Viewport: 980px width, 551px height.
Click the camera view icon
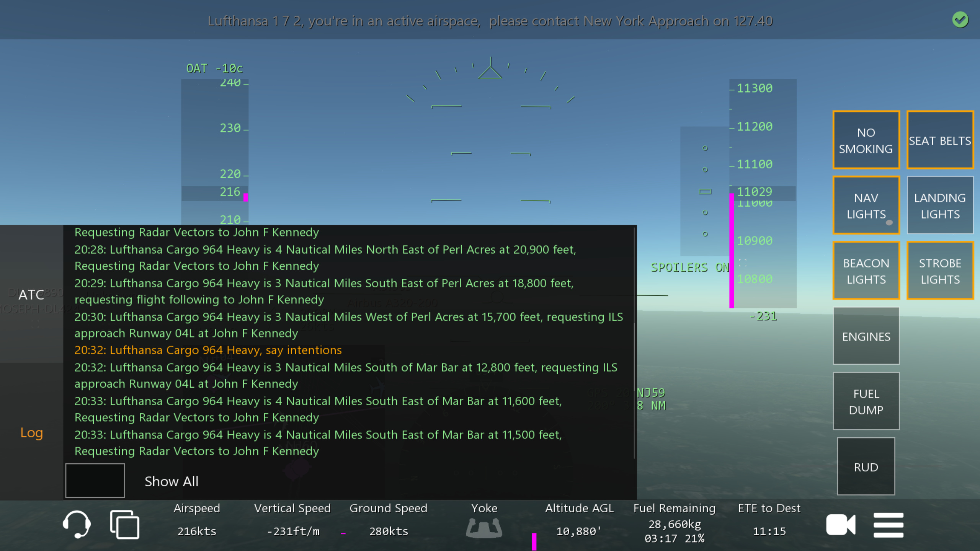840,525
